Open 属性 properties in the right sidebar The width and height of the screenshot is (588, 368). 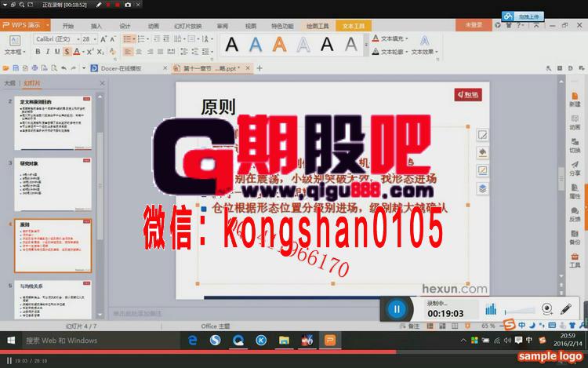[575, 191]
